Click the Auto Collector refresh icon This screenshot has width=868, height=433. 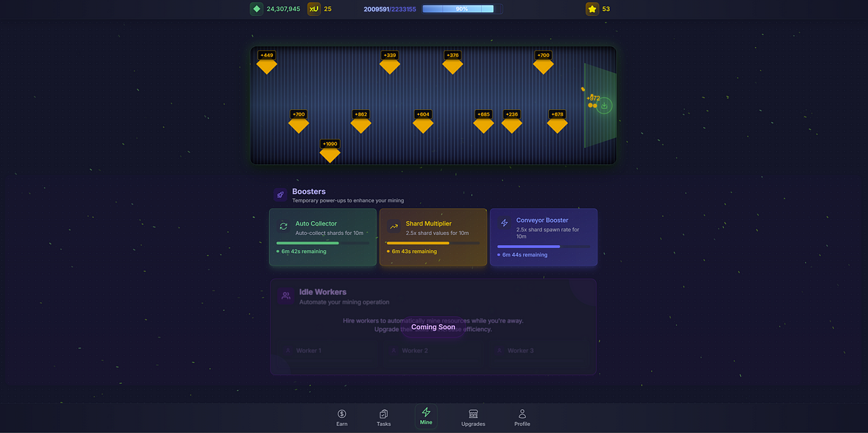(x=284, y=226)
